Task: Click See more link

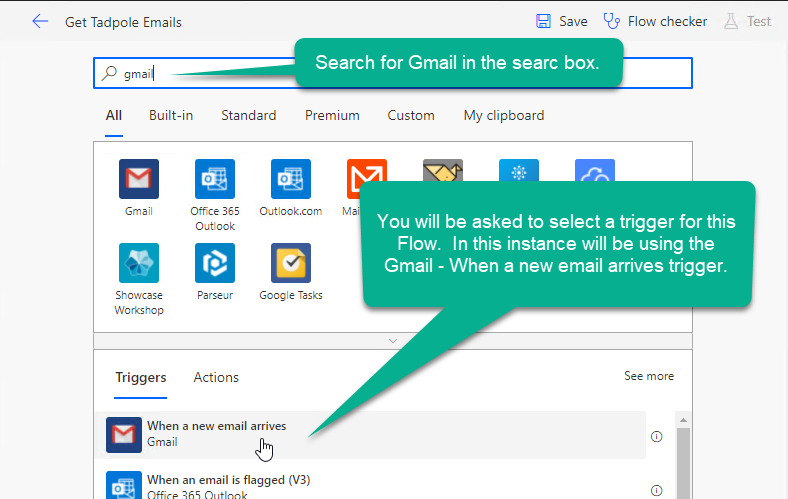Action: (x=649, y=376)
